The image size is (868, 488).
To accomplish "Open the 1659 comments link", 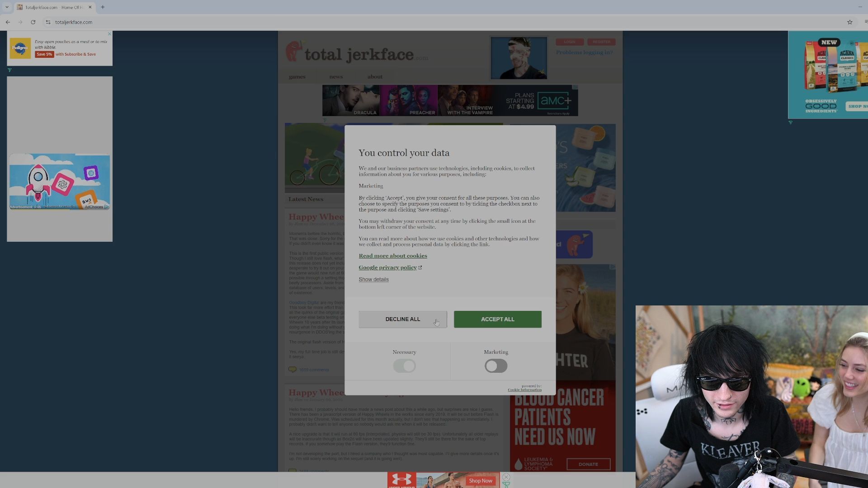I will point(314,370).
